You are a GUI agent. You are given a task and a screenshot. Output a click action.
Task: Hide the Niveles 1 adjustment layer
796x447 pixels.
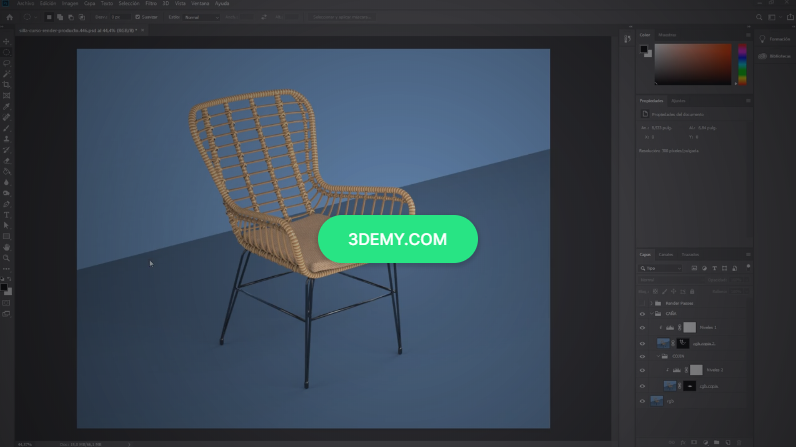tap(642, 328)
